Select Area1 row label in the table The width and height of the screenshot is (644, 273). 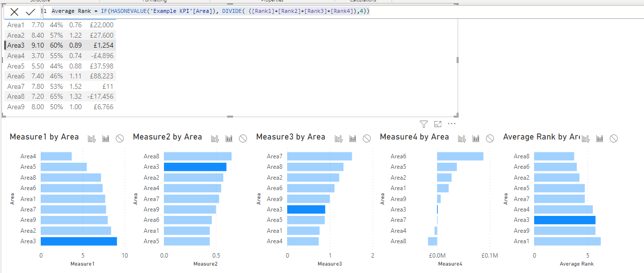pyautogui.click(x=16, y=25)
